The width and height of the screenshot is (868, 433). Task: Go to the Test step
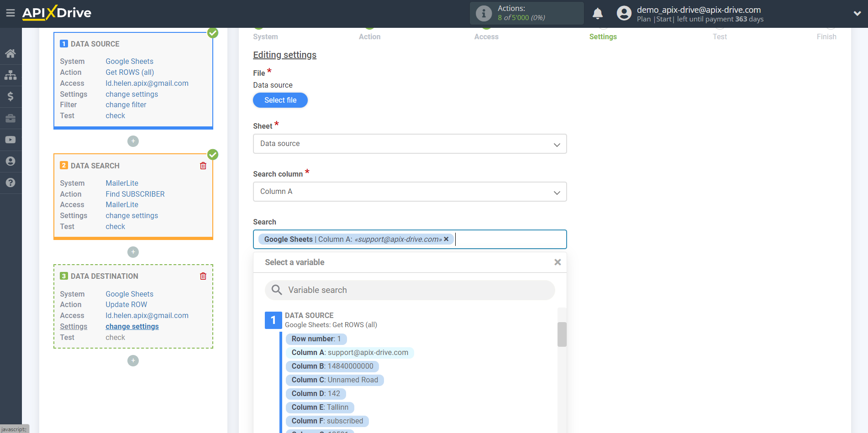pyautogui.click(x=720, y=37)
